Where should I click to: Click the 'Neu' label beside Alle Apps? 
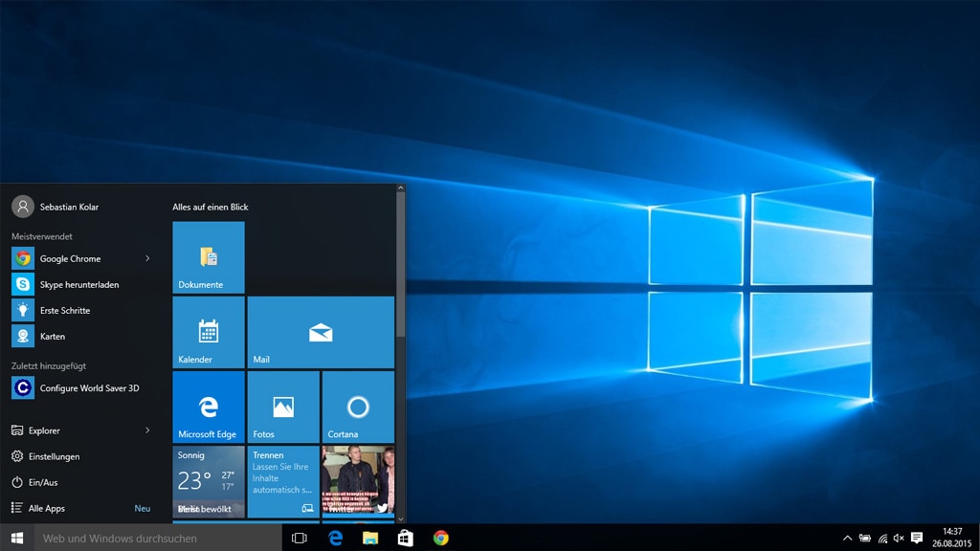point(143,509)
